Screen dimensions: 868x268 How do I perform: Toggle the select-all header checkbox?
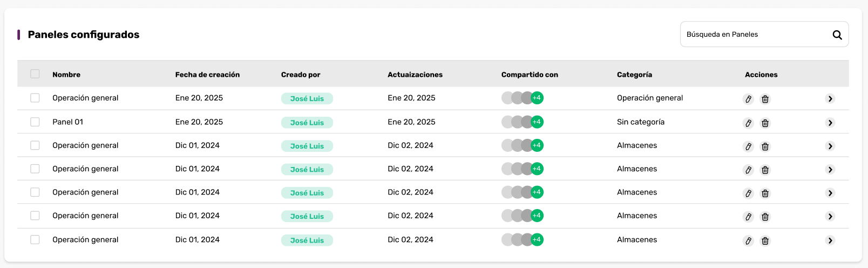tap(35, 74)
